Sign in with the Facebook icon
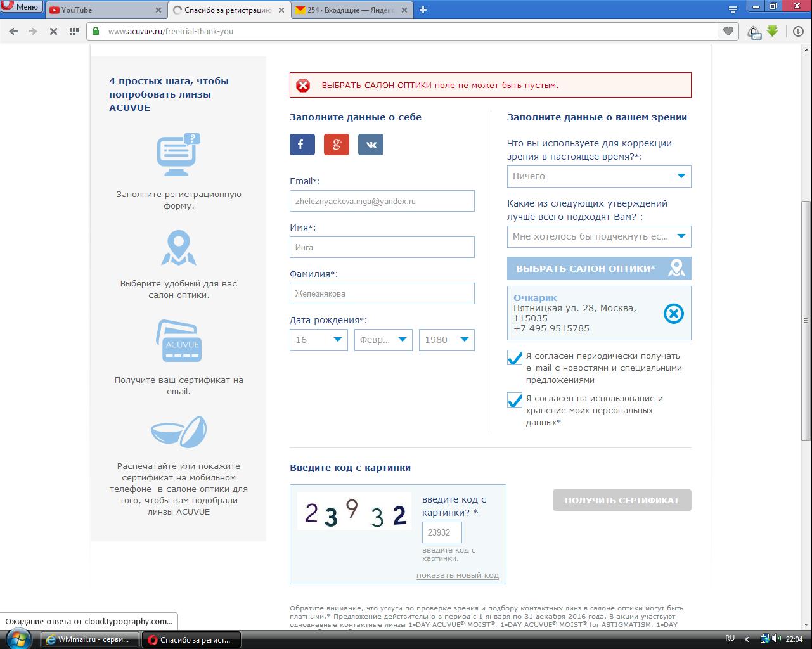 tap(302, 145)
